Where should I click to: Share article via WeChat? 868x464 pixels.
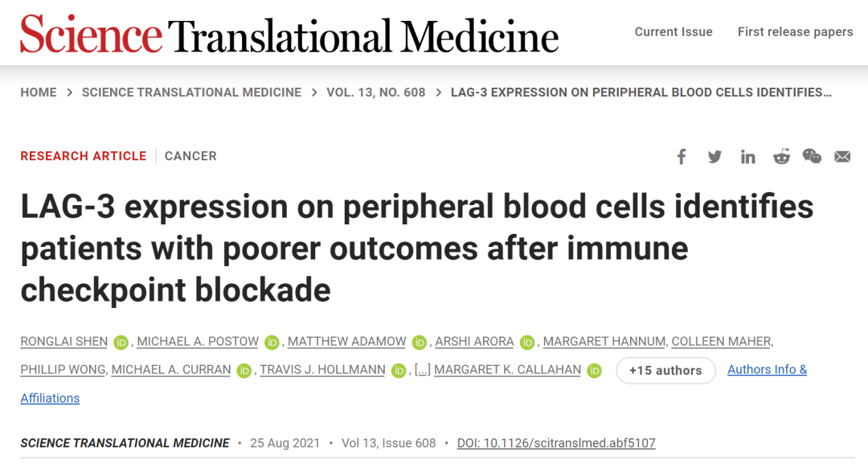812,156
